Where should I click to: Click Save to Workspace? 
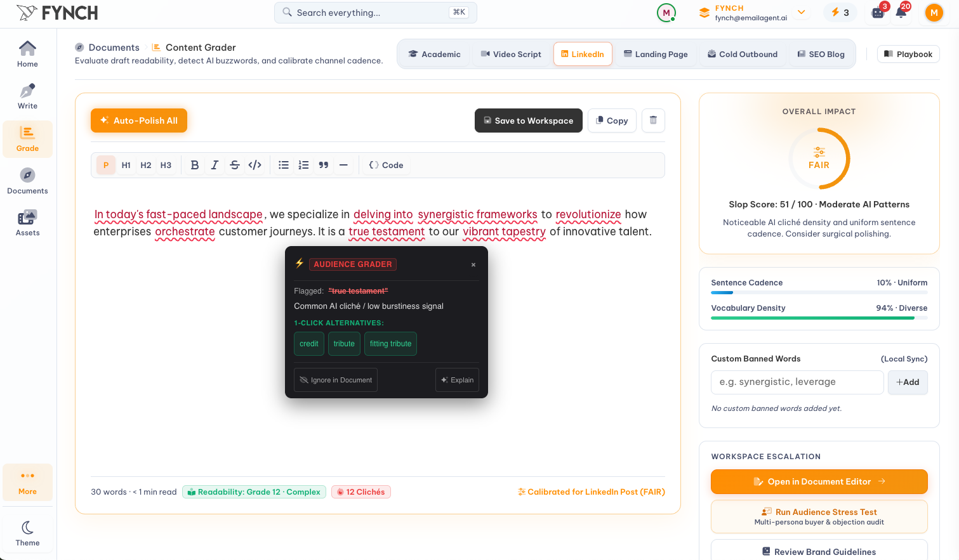point(529,120)
